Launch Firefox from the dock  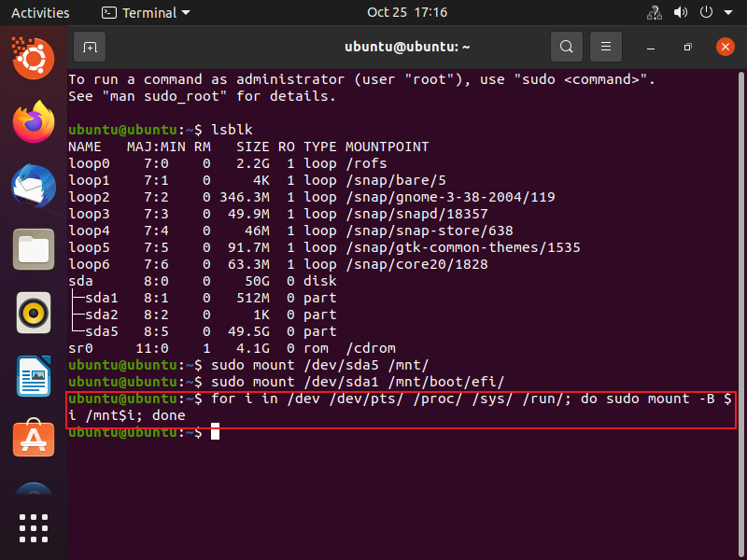point(34,121)
